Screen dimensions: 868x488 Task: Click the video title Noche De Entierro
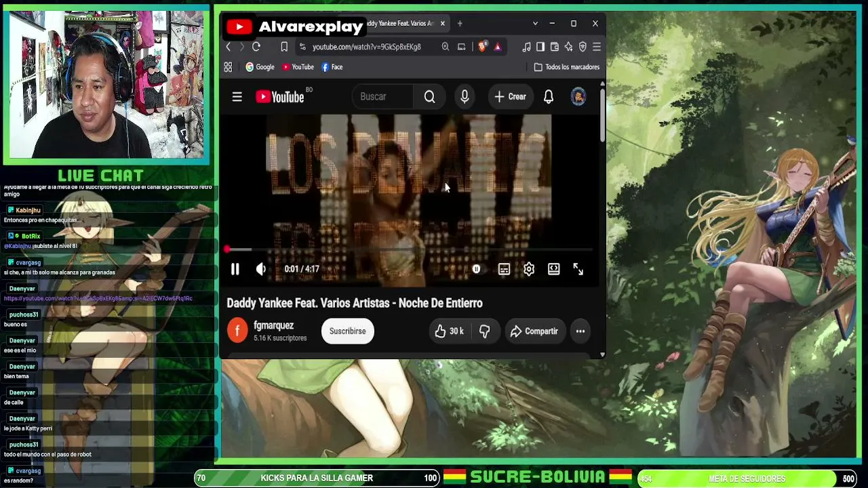pos(355,303)
